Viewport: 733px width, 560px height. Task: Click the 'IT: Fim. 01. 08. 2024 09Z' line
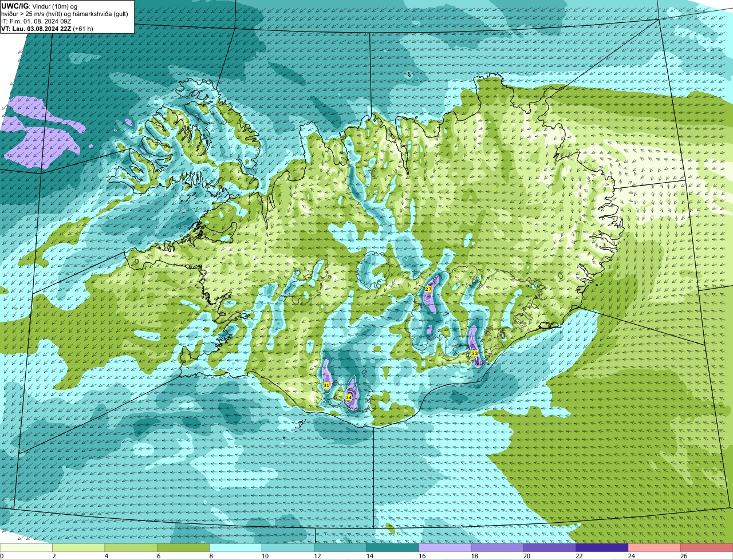37,21
